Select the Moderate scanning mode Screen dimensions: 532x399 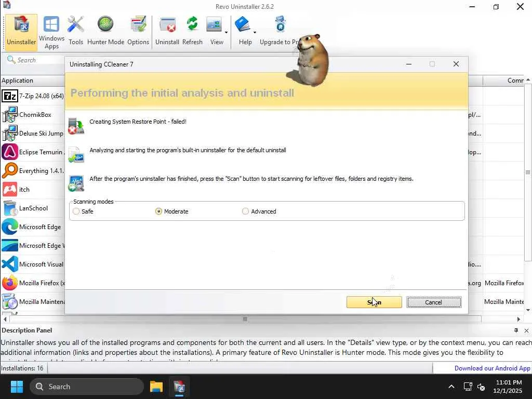[x=158, y=211]
